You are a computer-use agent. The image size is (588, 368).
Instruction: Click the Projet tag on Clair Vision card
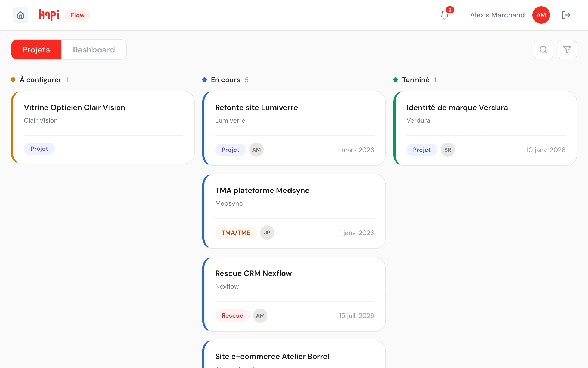point(39,149)
